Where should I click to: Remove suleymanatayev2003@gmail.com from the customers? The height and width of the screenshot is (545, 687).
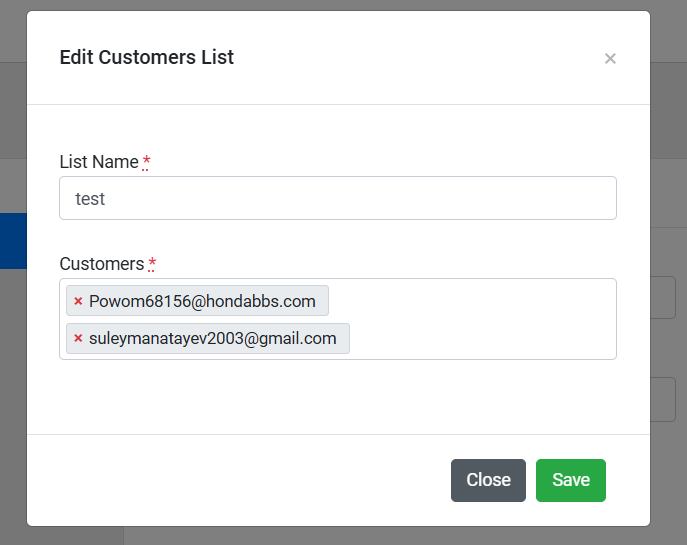pyautogui.click(x=78, y=338)
